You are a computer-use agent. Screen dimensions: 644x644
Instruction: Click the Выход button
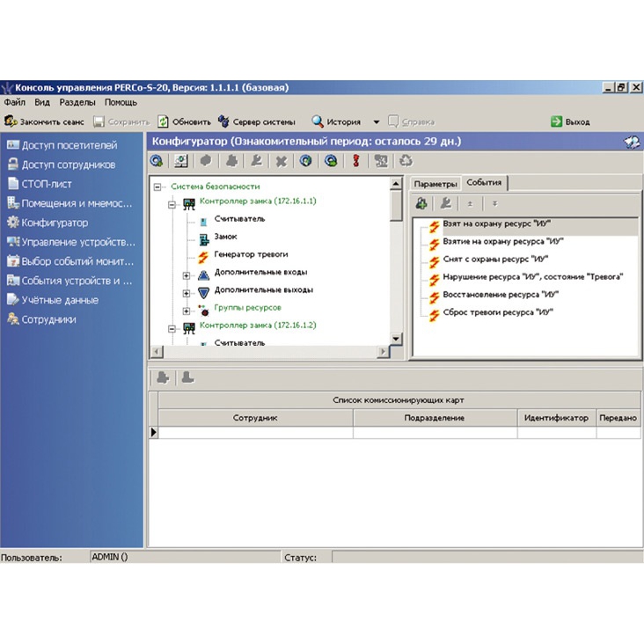coord(570,121)
